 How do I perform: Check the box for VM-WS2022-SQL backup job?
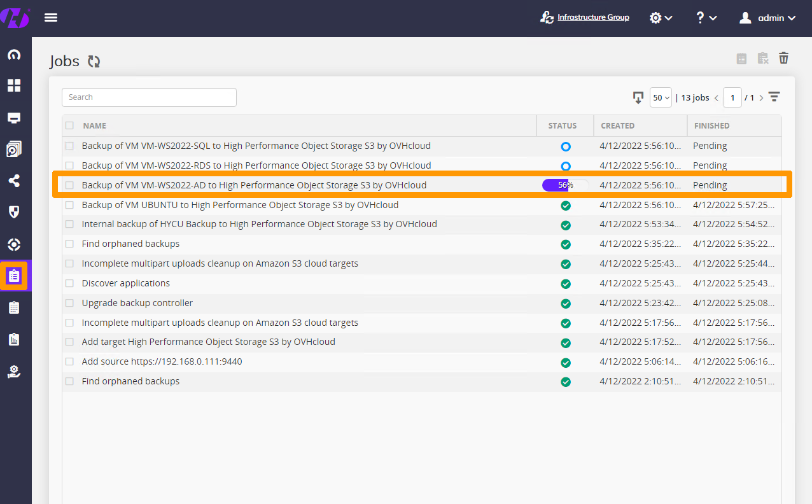click(x=69, y=146)
